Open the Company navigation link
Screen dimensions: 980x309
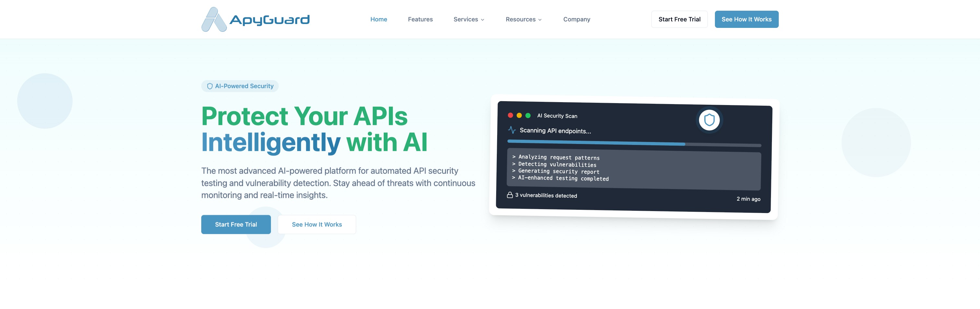coord(576,19)
